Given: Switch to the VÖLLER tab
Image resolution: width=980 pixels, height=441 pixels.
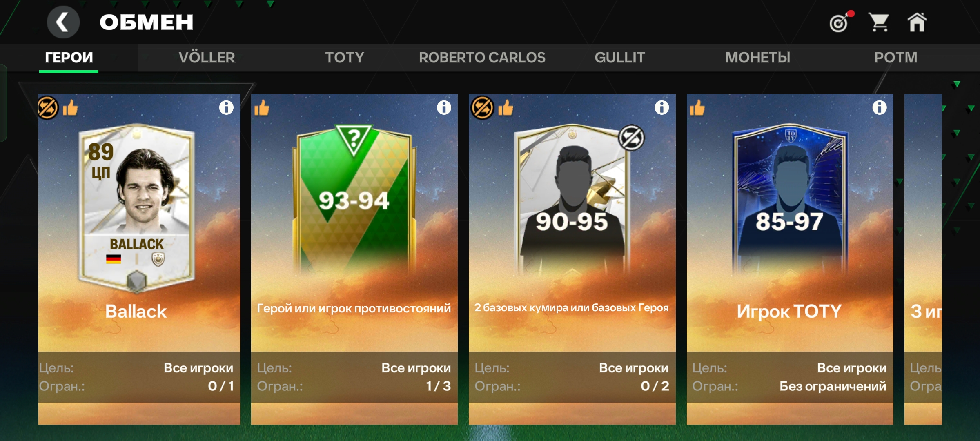Looking at the screenshot, I should coord(207,58).
